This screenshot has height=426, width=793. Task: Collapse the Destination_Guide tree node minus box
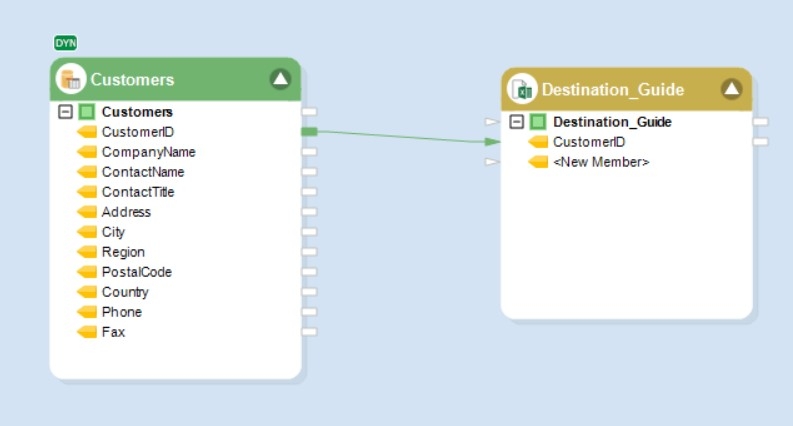point(517,122)
